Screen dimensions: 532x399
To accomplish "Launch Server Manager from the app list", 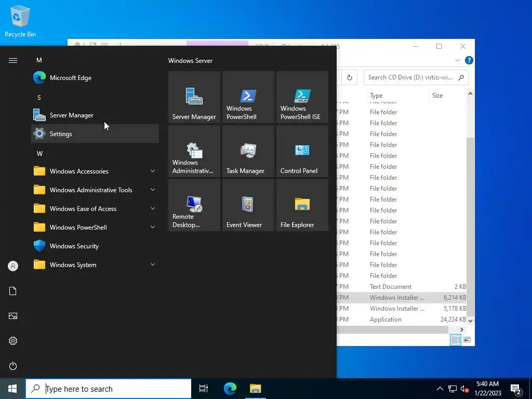I will click(x=95, y=115).
